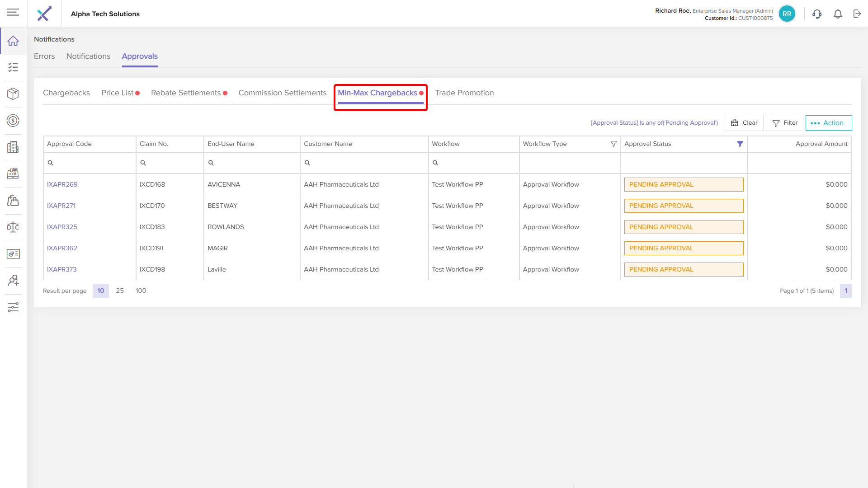Open Approval Status column filter
The height and width of the screenshot is (488, 868).
pyautogui.click(x=740, y=144)
